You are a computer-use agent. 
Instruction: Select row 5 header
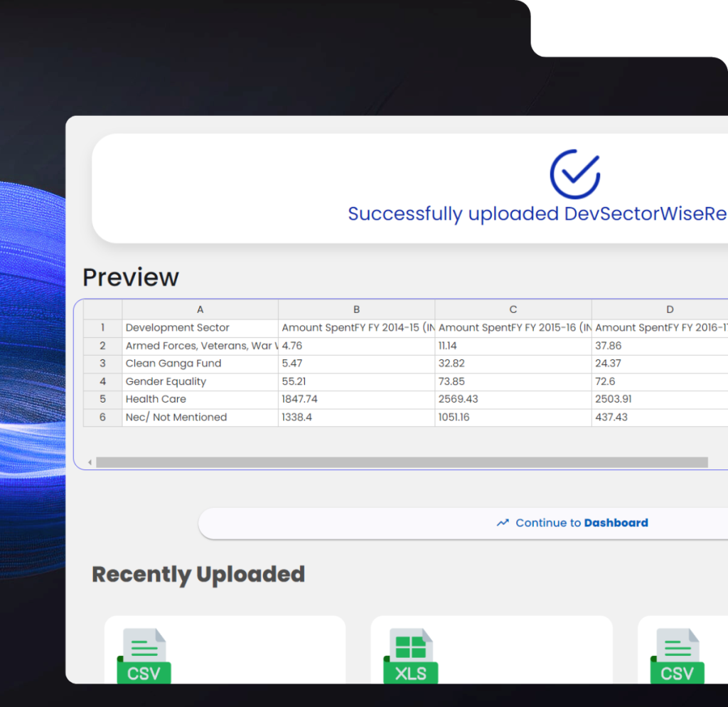(x=102, y=400)
